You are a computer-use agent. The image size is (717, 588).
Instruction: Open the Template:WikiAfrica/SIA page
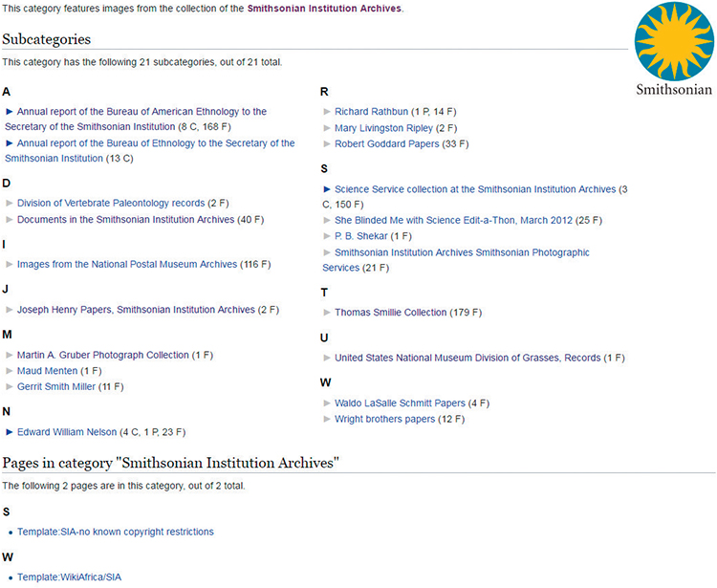(69, 577)
